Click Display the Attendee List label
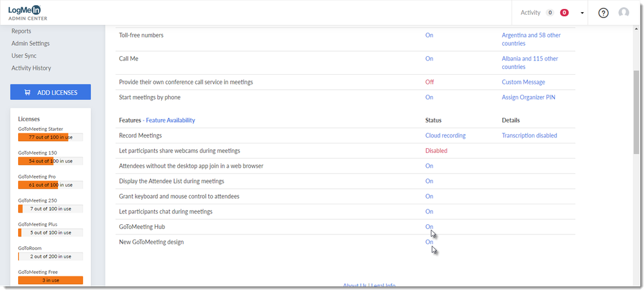 pos(171,181)
